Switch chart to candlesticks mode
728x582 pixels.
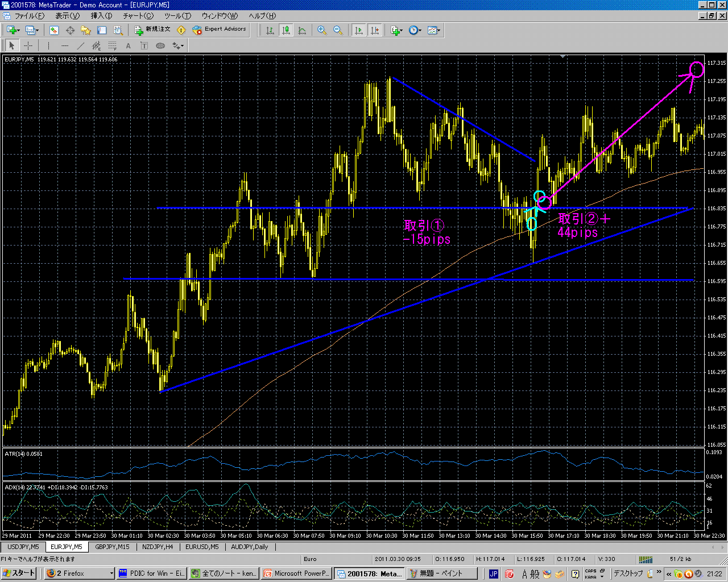pos(286,30)
